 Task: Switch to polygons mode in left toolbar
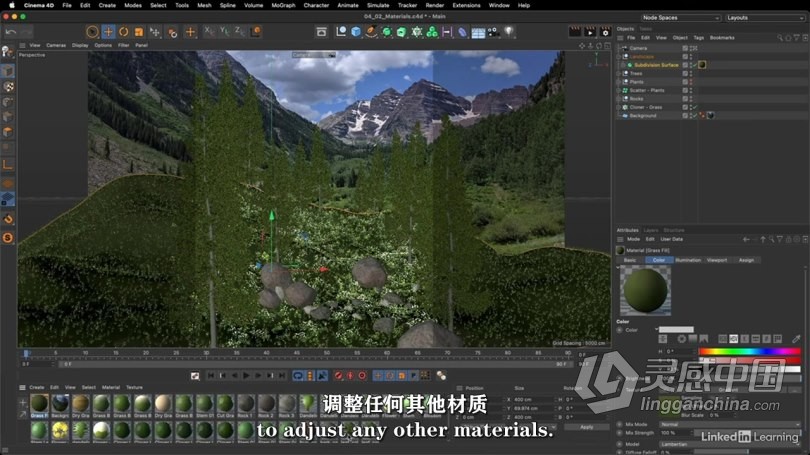click(x=8, y=133)
